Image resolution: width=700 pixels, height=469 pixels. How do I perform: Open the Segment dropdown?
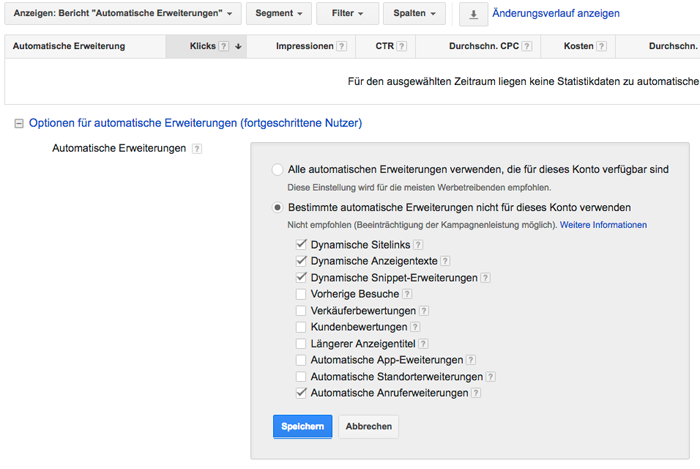[x=279, y=13]
